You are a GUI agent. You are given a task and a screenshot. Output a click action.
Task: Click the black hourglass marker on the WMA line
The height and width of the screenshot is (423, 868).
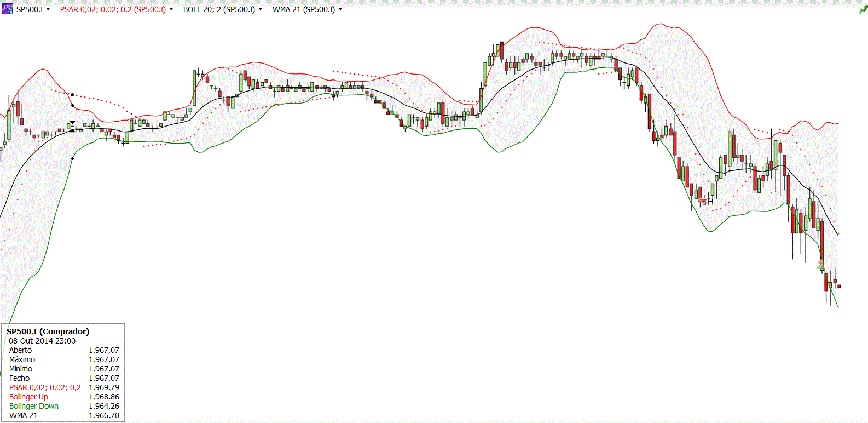tap(72, 127)
